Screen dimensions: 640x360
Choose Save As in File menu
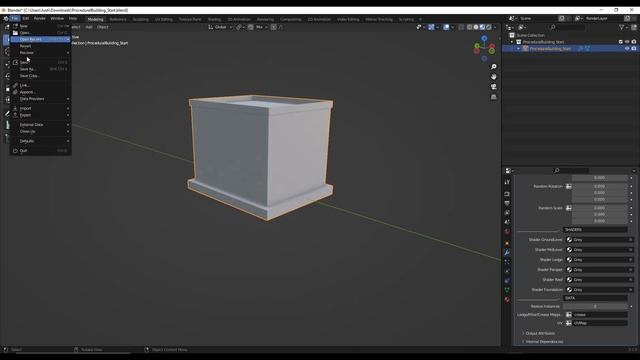coord(40,69)
